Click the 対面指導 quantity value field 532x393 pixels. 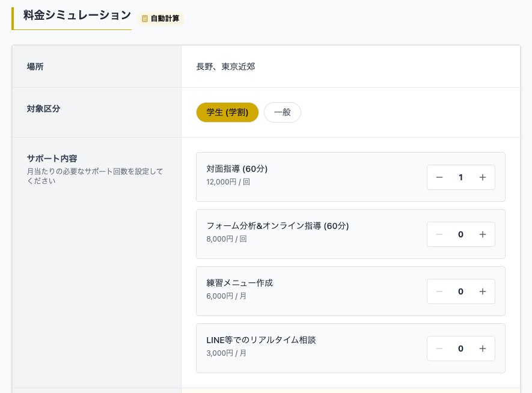pos(460,177)
